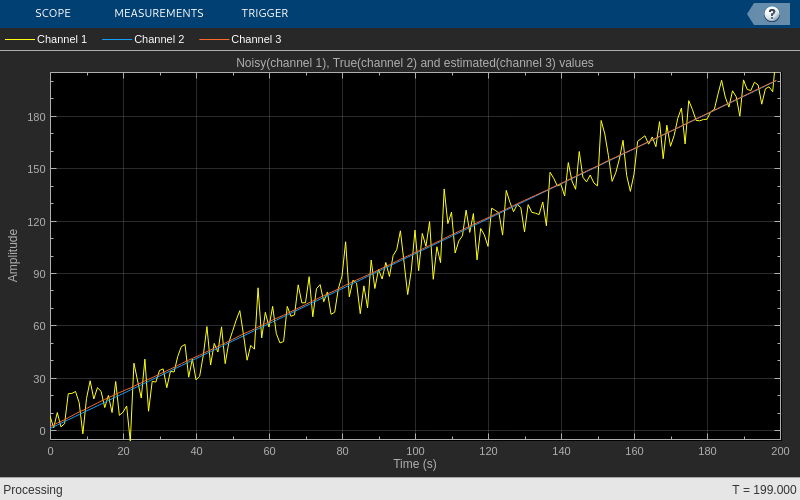Open the TRIGGER tab

(265, 13)
